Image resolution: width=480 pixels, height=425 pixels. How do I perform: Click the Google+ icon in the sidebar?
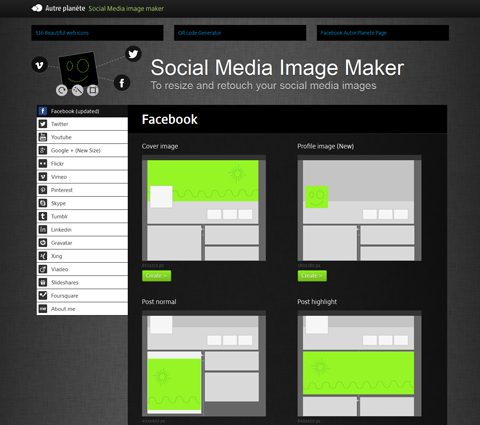pyautogui.click(x=43, y=150)
